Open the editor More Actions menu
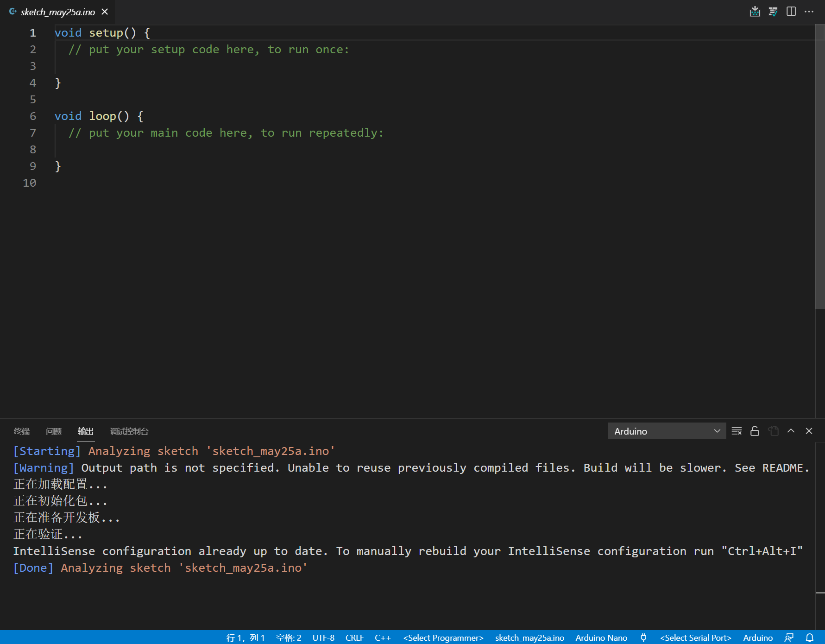 (x=809, y=12)
